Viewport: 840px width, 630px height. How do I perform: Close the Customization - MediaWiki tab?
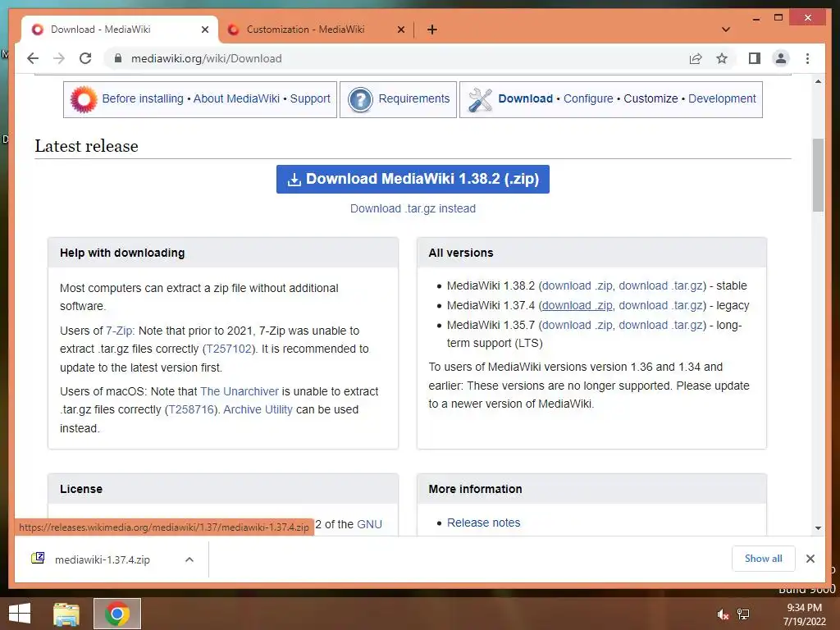tap(400, 30)
